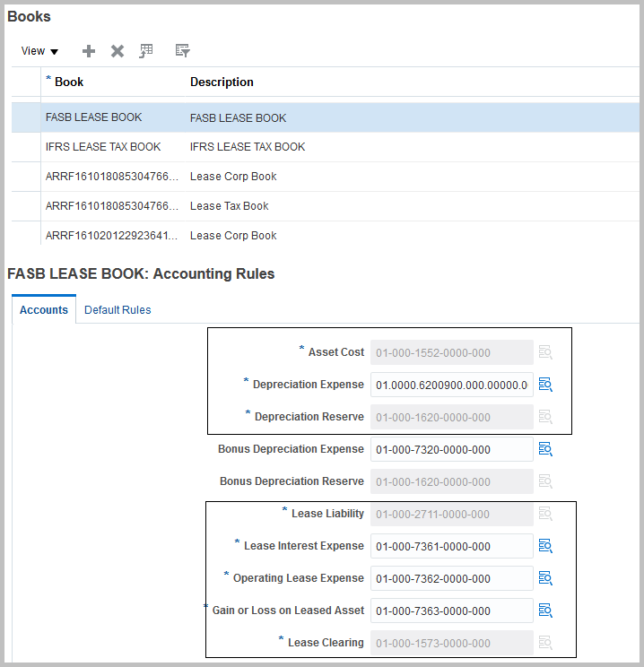The width and height of the screenshot is (644, 667).
Task: Click the Operating Lease Expense input field
Action: 452,578
